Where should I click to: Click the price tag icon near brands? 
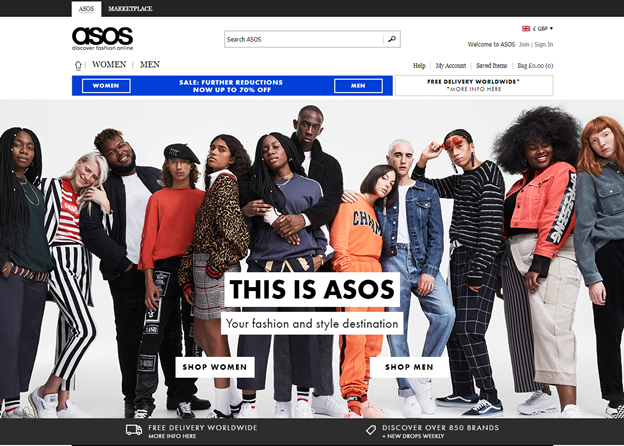pos(370,430)
